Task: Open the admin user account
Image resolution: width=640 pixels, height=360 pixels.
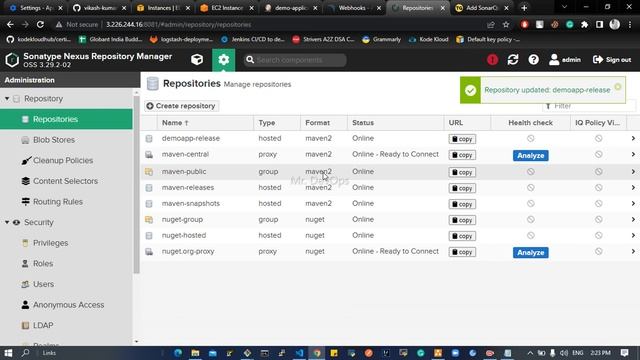Action: pyautogui.click(x=565, y=60)
